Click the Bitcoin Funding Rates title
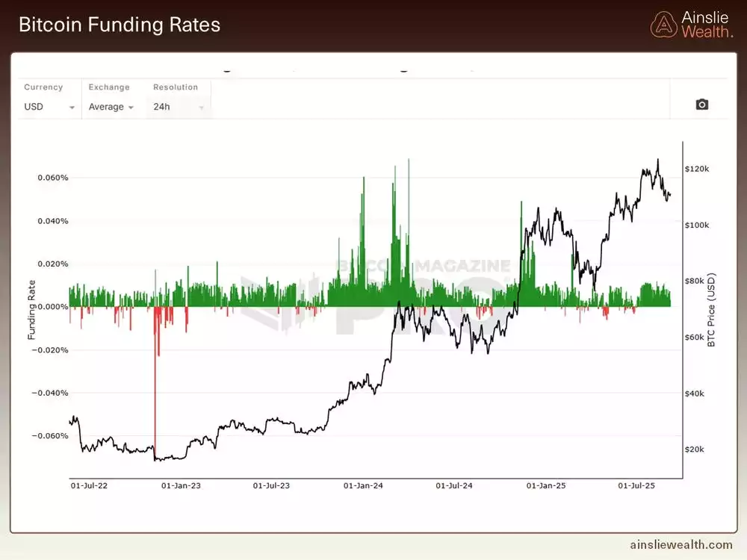The width and height of the screenshot is (747, 560). point(120,25)
